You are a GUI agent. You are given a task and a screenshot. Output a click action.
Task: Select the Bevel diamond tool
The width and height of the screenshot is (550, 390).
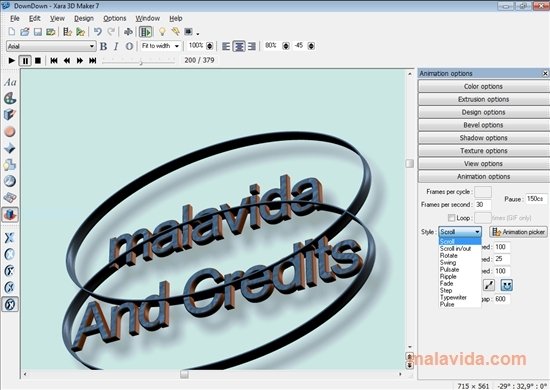10,148
